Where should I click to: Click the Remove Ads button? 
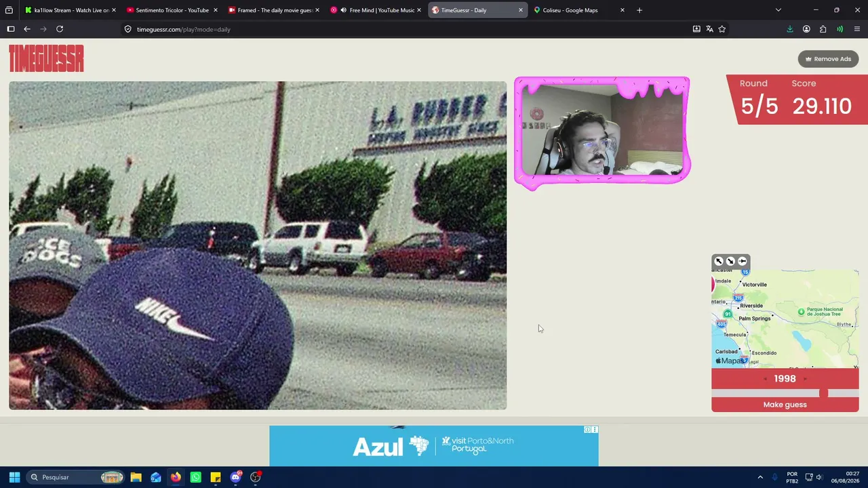[828, 59]
